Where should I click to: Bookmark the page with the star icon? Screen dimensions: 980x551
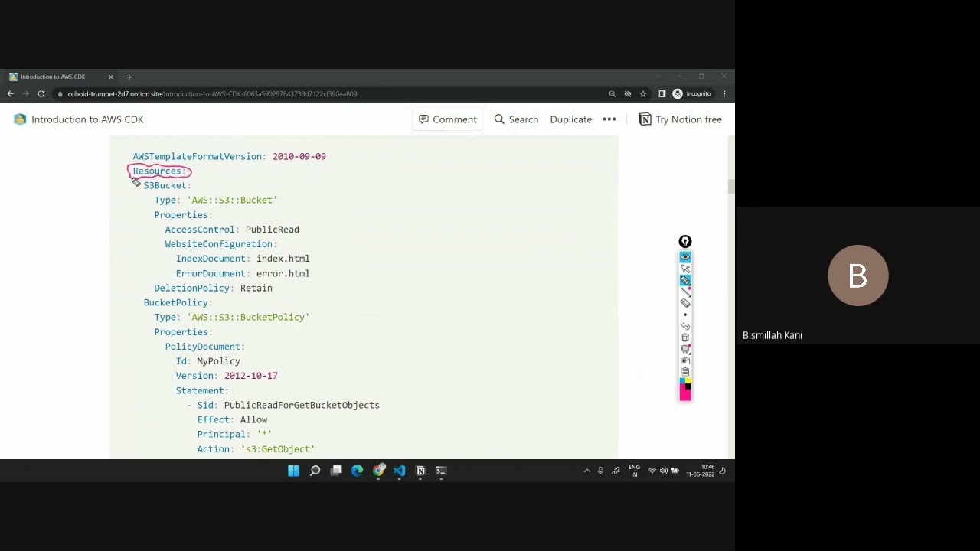pyautogui.click(x=642, y=93)
